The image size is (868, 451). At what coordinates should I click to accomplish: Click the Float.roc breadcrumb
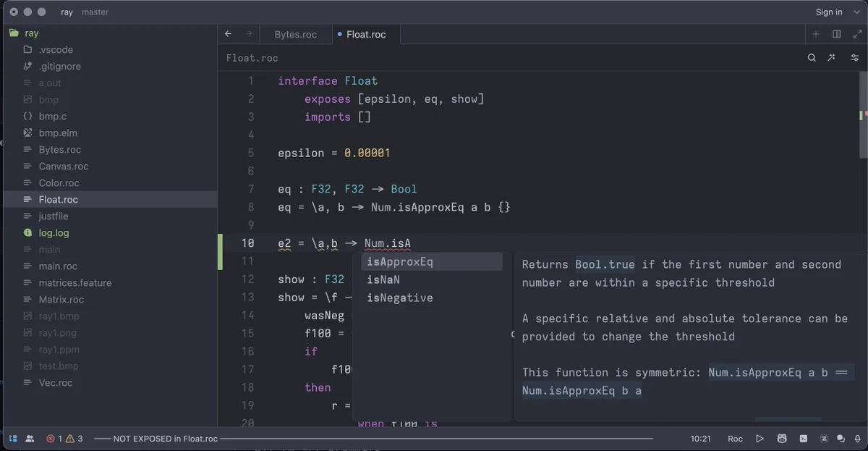(x=252, y=58)
